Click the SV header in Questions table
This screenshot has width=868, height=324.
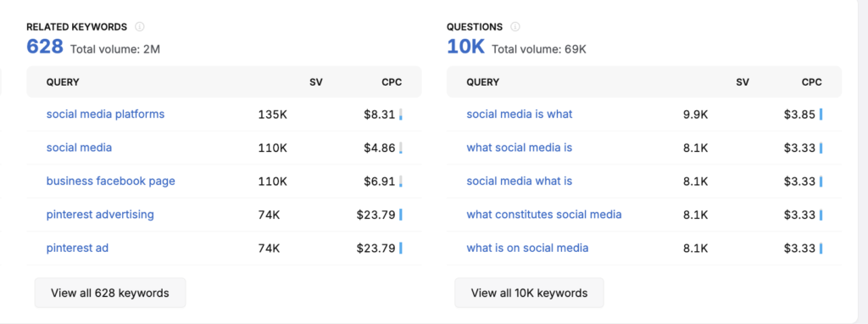[x=743, y=82]
